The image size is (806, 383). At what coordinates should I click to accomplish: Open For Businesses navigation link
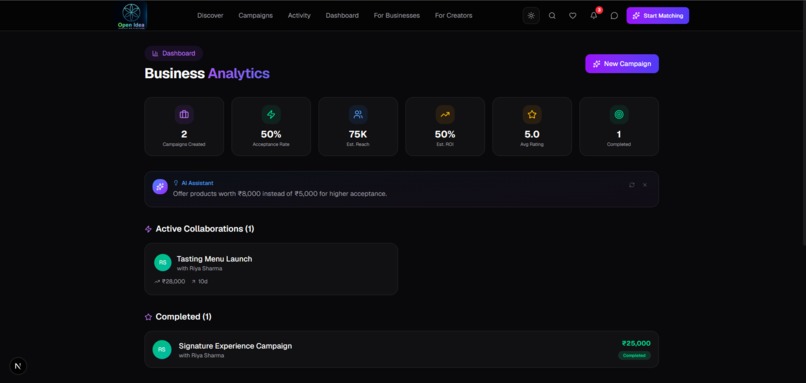(x=397, y=15)
